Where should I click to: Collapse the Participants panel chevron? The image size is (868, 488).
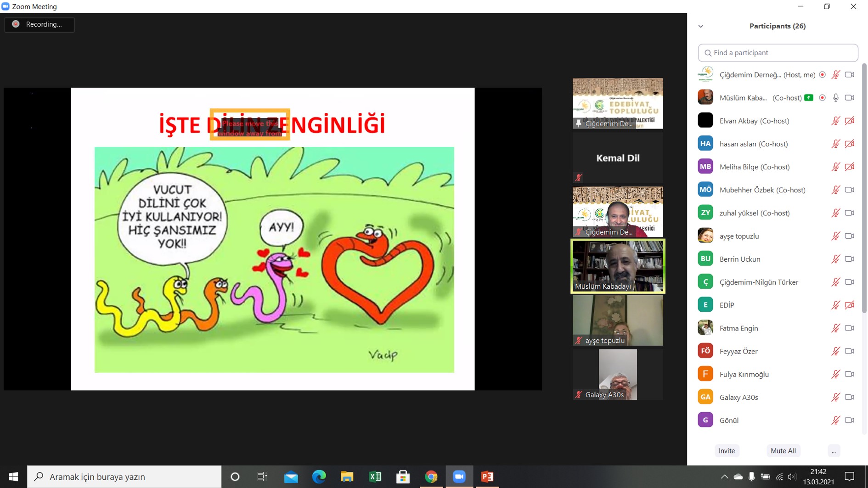(701, 26)
